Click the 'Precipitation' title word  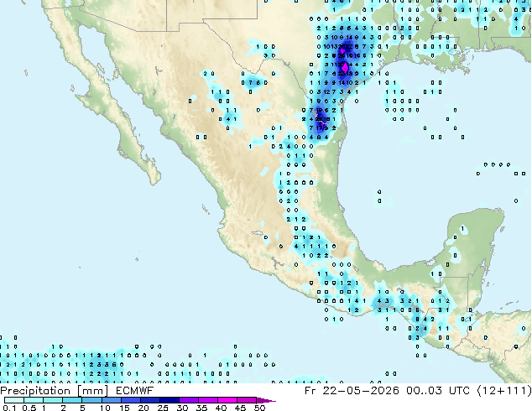pyautogui.click(x=35, y=391)
